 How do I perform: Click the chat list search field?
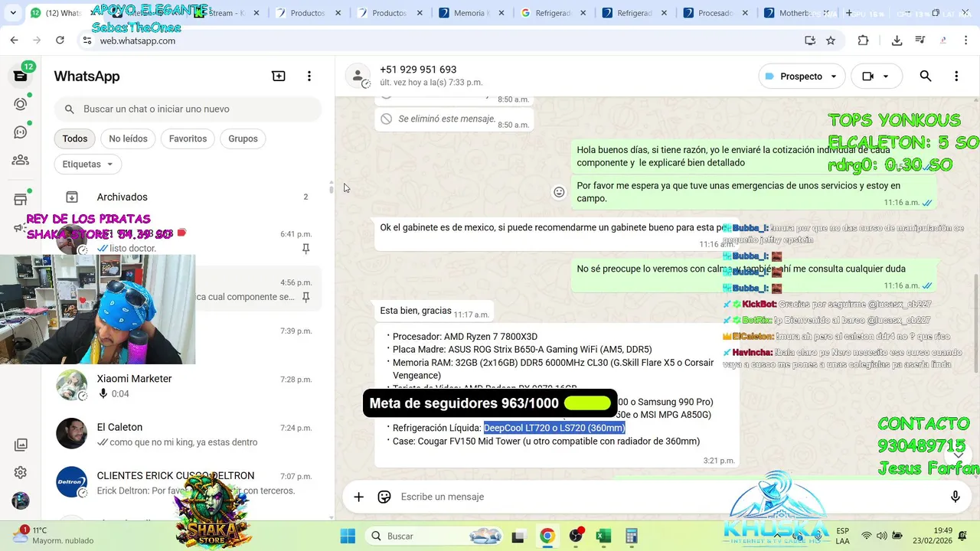pyautogui.click(x=188, y=109)
